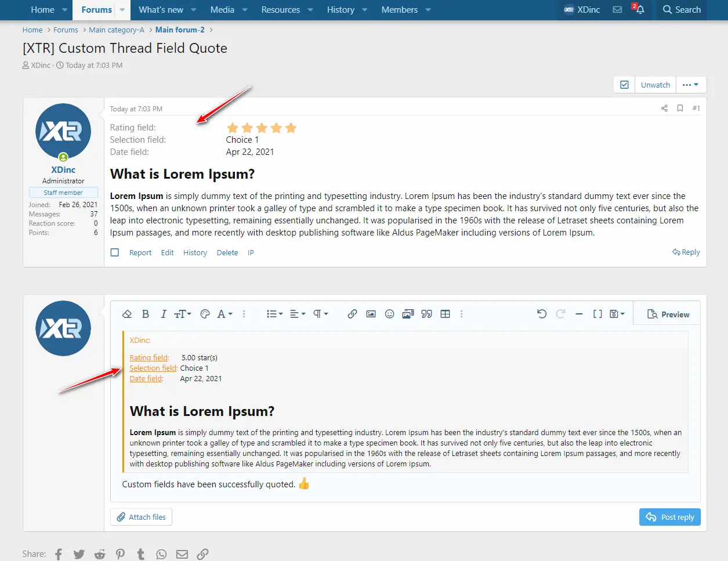Image resolution: width=728 pixels, height=561 pixels.
Task: Open the thread more options dropdown
Action: (691, 85)
